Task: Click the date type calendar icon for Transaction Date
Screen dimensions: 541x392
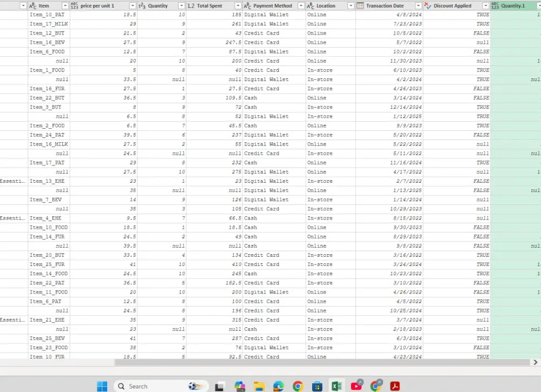Action: coord(360,5)
